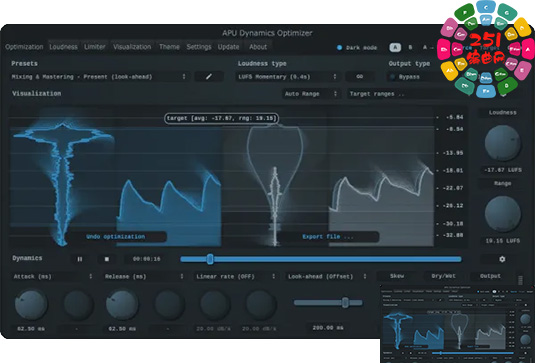This screenshot has width=535, height=363.
Task: Switch to the Loudness tab
Action: 63,47
